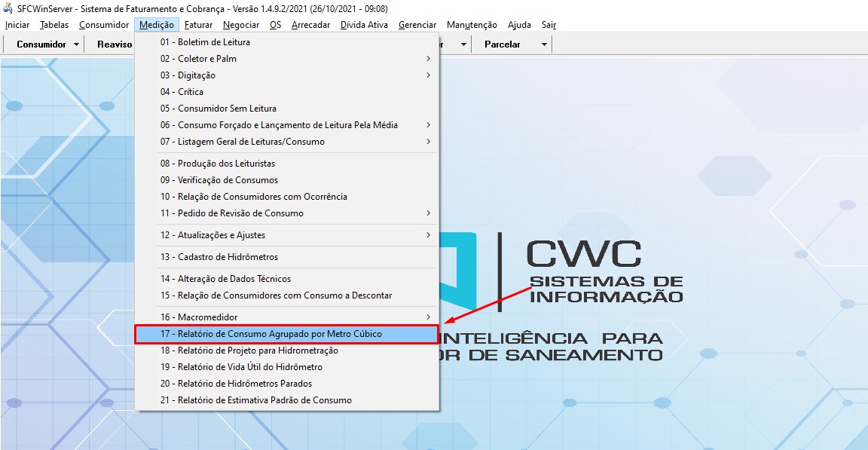
Task: Open the Tabelas menu
Action: coord(54,25)
